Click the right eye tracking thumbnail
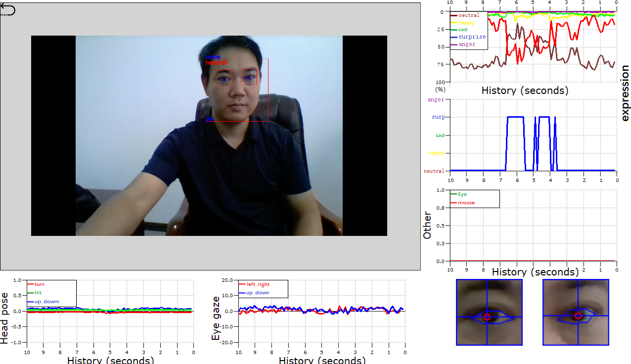Image resolution: width=631 pixels, height=364 pixels. point(575,312)
